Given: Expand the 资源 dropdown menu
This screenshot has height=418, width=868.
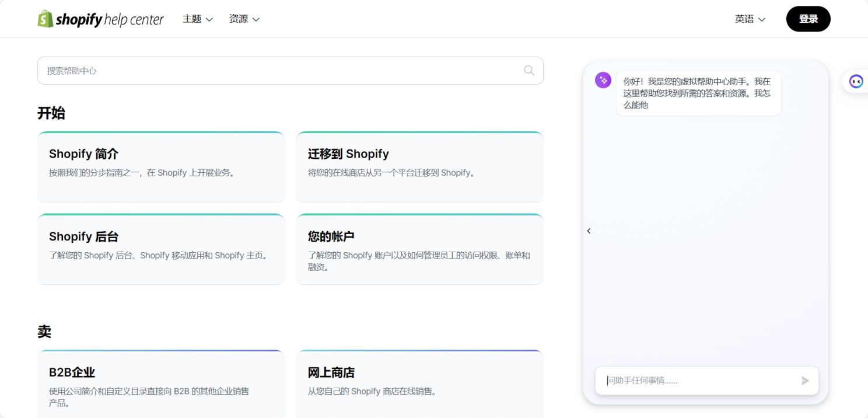Looking at the screenshot, I should point(244,19).
